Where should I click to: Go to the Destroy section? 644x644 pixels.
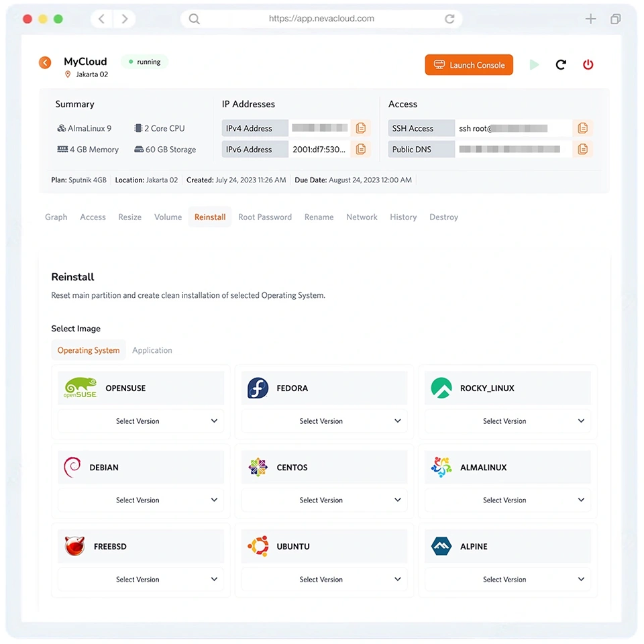[x=443, y=217]
